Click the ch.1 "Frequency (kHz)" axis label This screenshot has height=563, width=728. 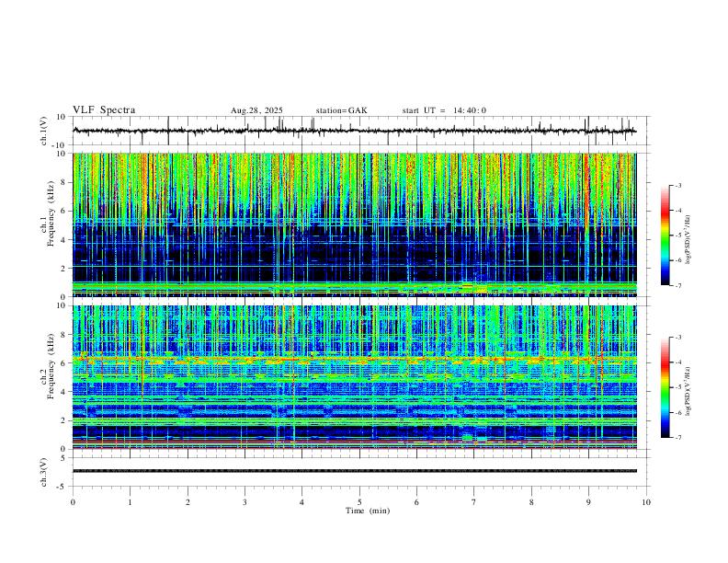[x=51, y=213]
